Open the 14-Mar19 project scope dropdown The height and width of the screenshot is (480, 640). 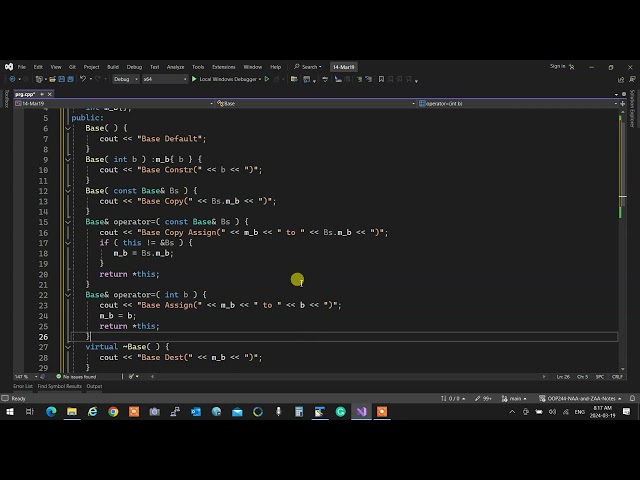pyautogui.click(x=114, y=104)
